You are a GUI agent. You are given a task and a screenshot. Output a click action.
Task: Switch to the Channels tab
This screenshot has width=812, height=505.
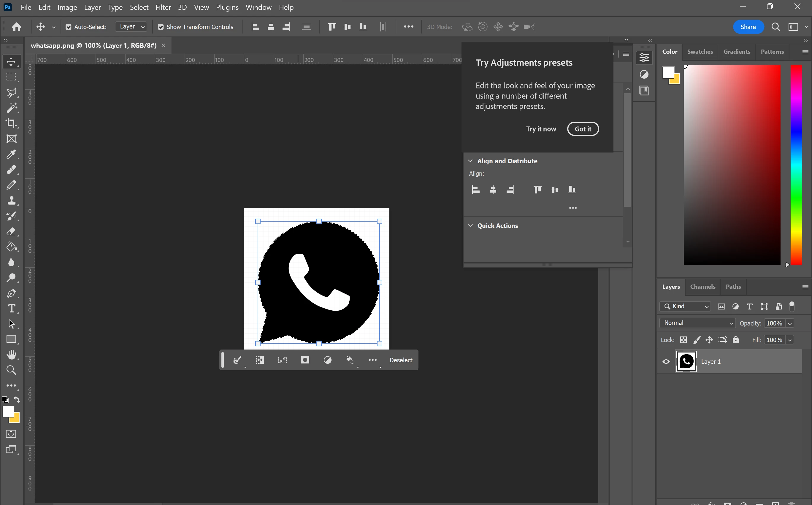(702, 287)
